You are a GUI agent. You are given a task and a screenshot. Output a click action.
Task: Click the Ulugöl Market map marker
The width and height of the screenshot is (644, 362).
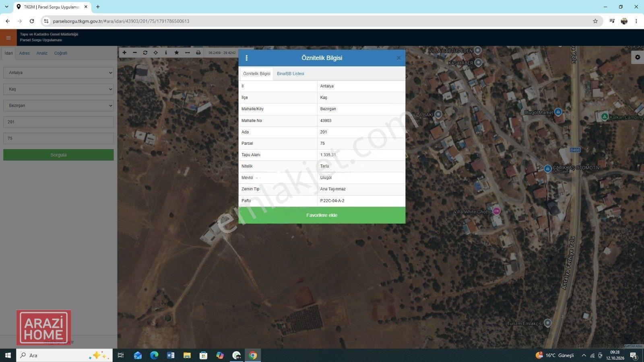point(558,112)
